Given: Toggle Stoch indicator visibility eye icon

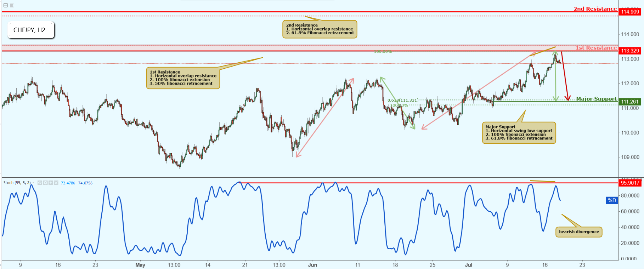Looking at the screenshot, I should 40,183.
